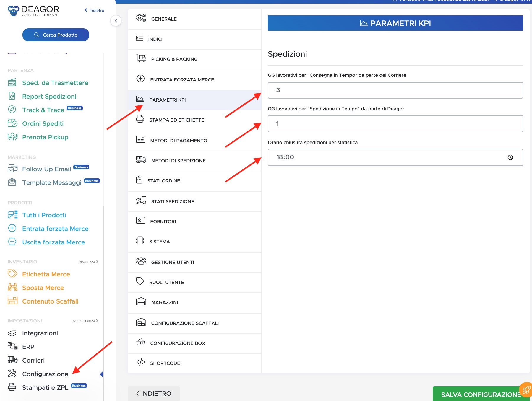Click the Stati Ordine clipboard icon

tap(139, 180)
